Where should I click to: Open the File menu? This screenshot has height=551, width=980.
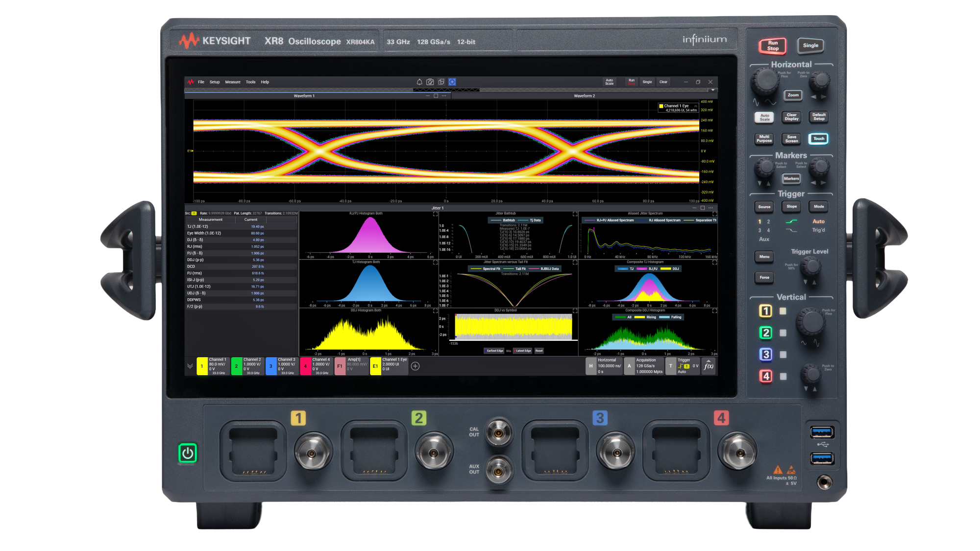coord(201,82)
